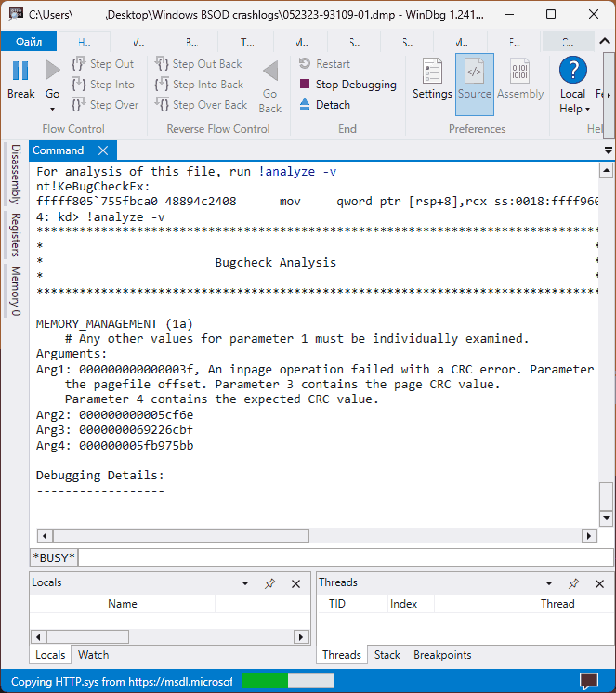Click Step Over in Flow Control
The height and width of the screenshot is (693, 616).
click(105, 105)
